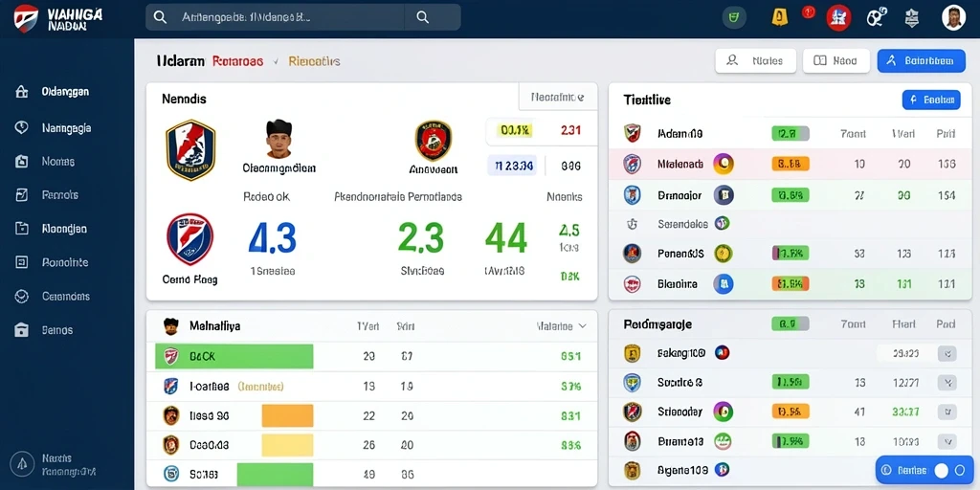The width and height of the screenshot is (980, 490).
Task: Toggle the white switch in the floating blue widget
Action: coord(942,471)
